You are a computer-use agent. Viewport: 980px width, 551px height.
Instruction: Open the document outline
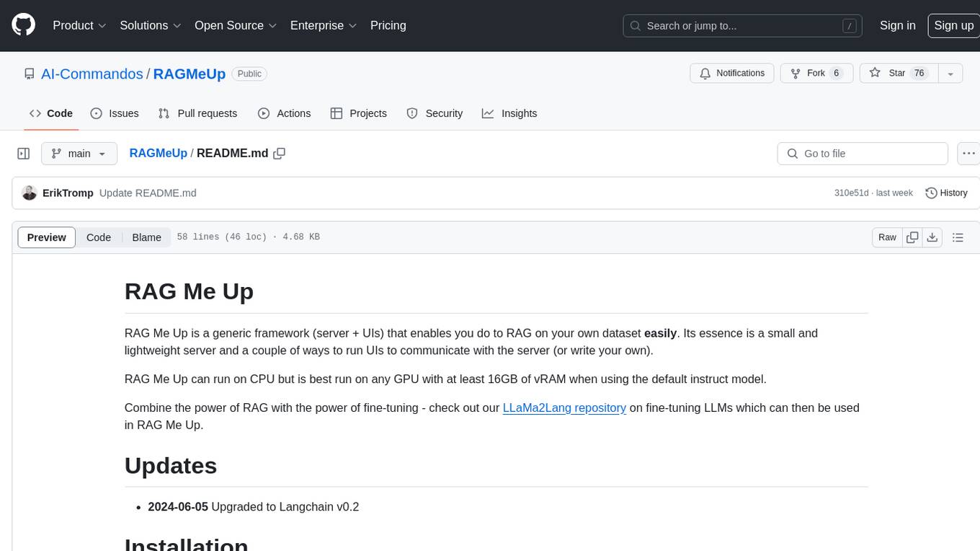click(x=958, y=237)
